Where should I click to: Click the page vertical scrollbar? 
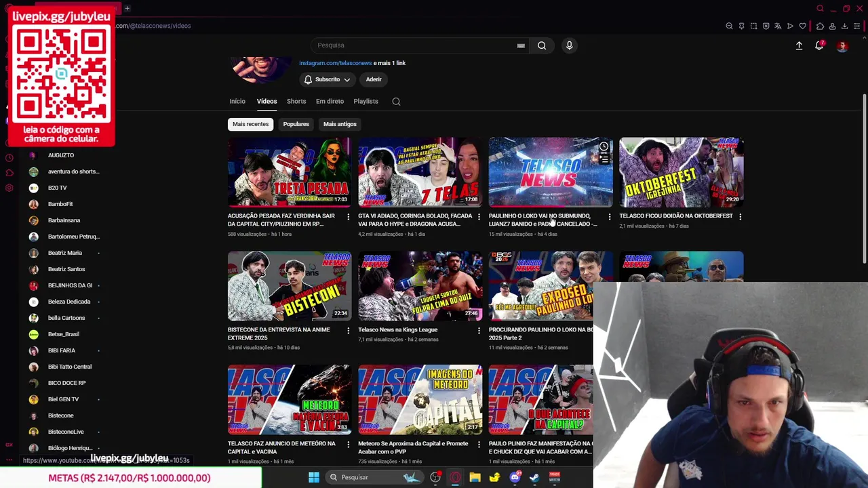tap(864, 180)
